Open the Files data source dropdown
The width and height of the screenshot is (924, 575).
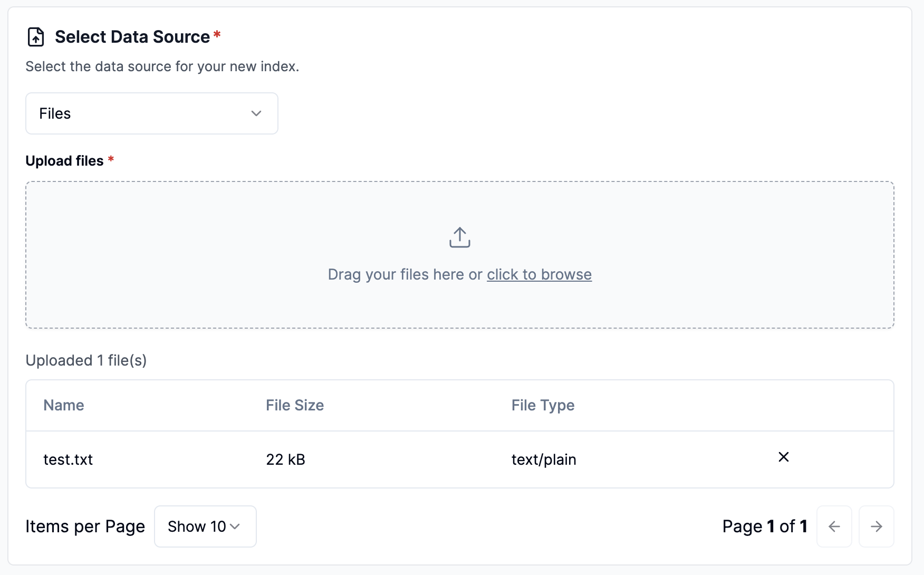tap(152, 113)
